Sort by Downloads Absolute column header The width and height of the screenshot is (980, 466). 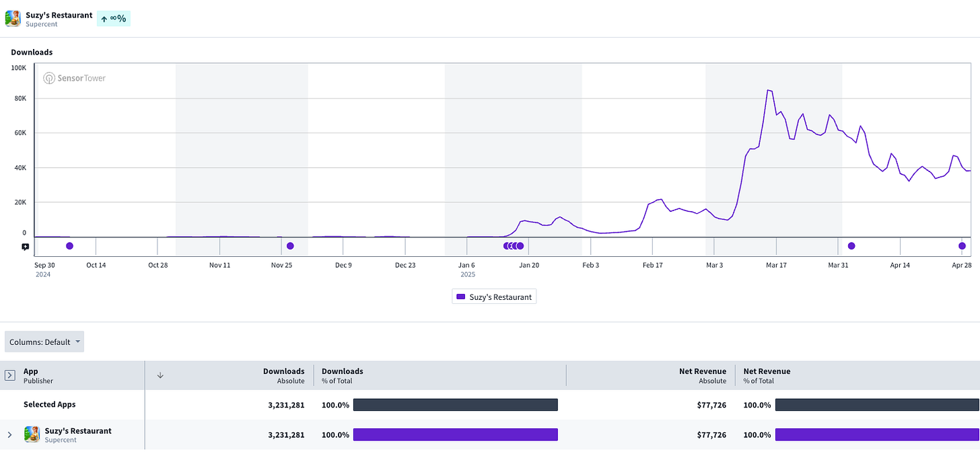tap(283, 375)
